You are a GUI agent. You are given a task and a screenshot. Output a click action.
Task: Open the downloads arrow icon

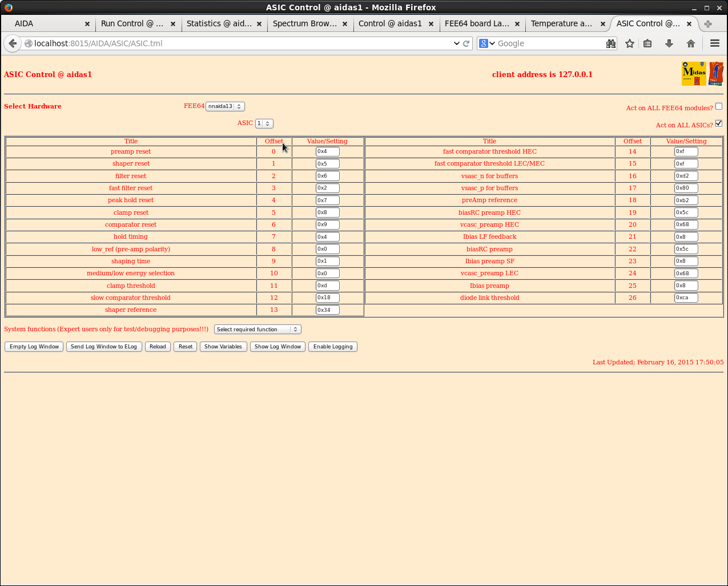(x=669, y=43)
